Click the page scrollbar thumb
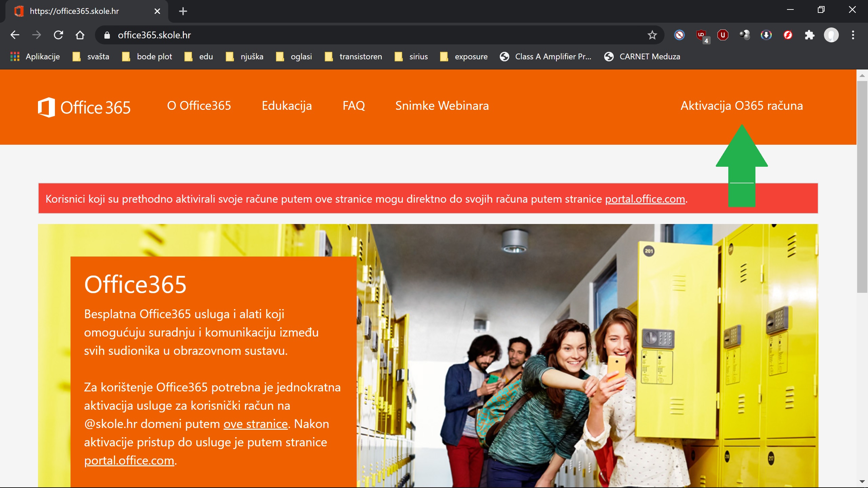 click(862, 186)
